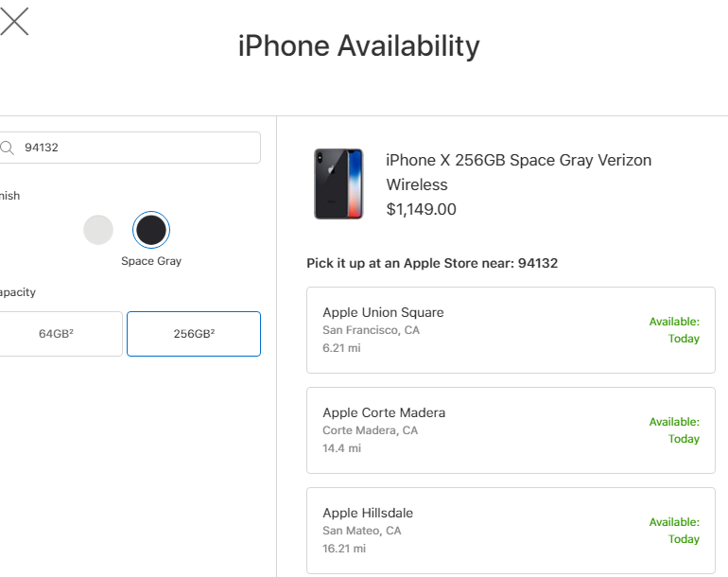The height and width of the screenshot is (577, 728).
Task: Select the Space Gray finish swatch
Action: (151, 230)
